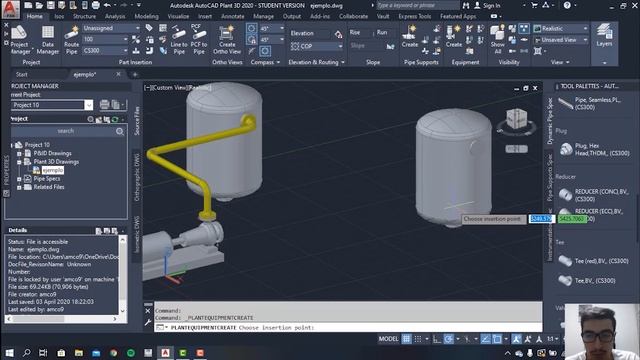Open the Orthographic DWG vertical tab
Screen dimensions: 640x360
[x=137, y=177]
